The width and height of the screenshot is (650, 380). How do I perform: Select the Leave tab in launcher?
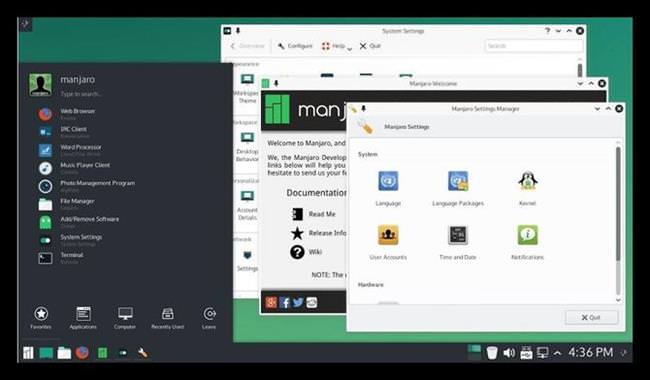coord(209,318)
